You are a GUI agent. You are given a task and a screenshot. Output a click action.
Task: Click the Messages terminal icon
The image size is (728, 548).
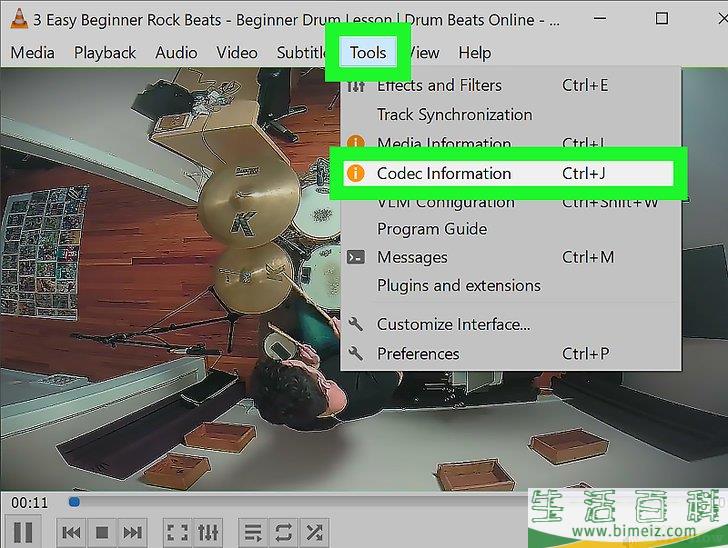click(x=355, y=258)
